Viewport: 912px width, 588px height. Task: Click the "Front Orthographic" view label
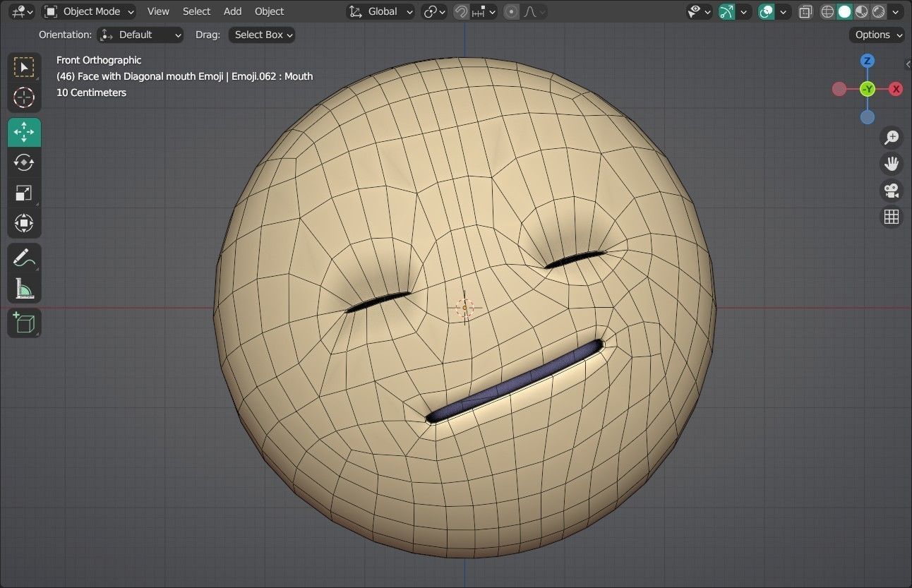pyautogui.click(x=99, y=60)
